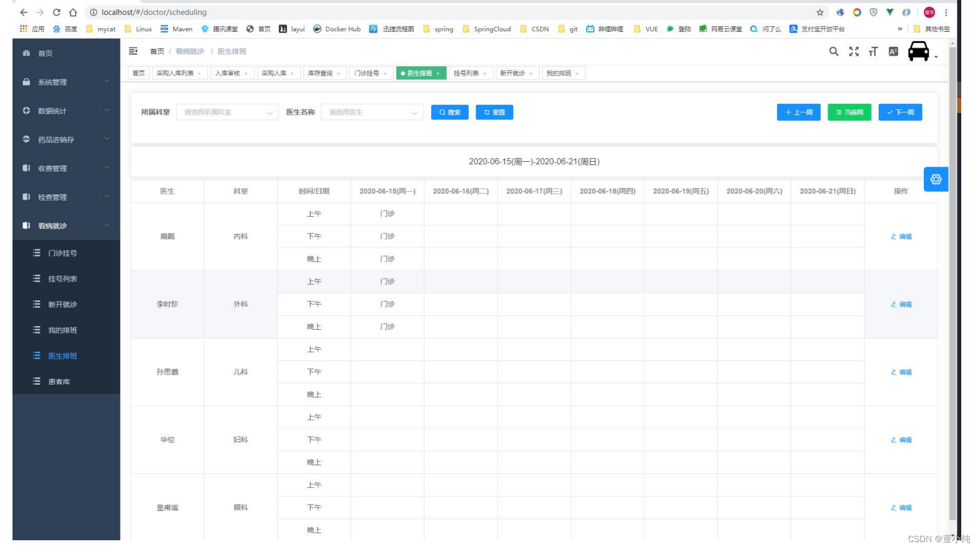Open 我的排班 in the sidebar submenu

(66, 330)
